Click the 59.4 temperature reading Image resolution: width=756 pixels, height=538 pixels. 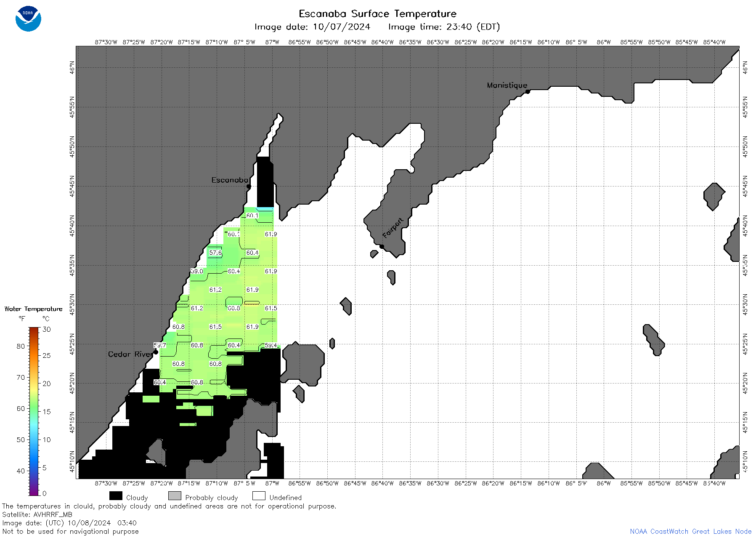point(271,345)
